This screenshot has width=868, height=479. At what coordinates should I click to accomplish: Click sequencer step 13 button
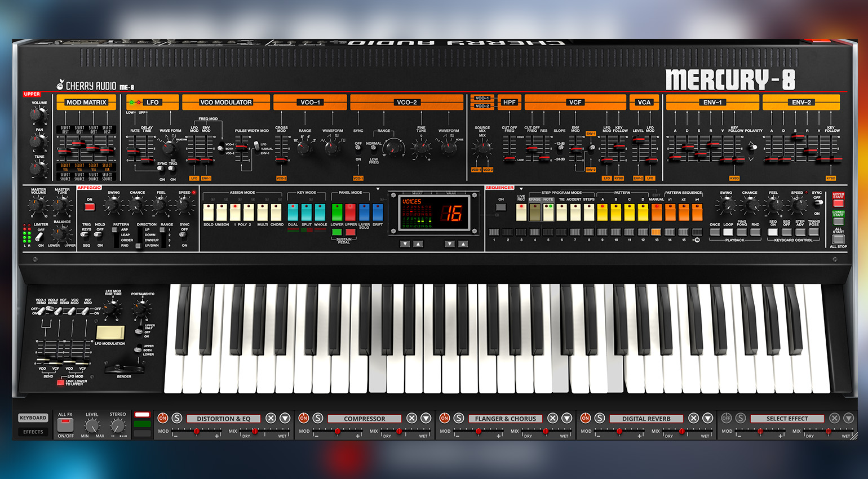point(656,232)
